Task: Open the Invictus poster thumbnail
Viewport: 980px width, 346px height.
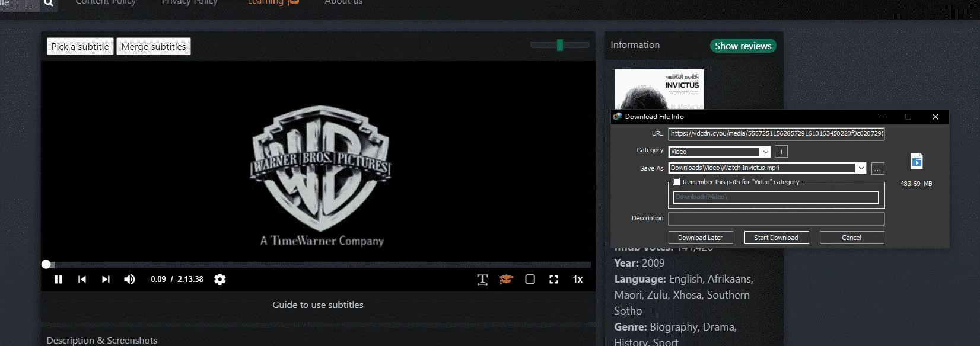Action: (x=658, y=89)
